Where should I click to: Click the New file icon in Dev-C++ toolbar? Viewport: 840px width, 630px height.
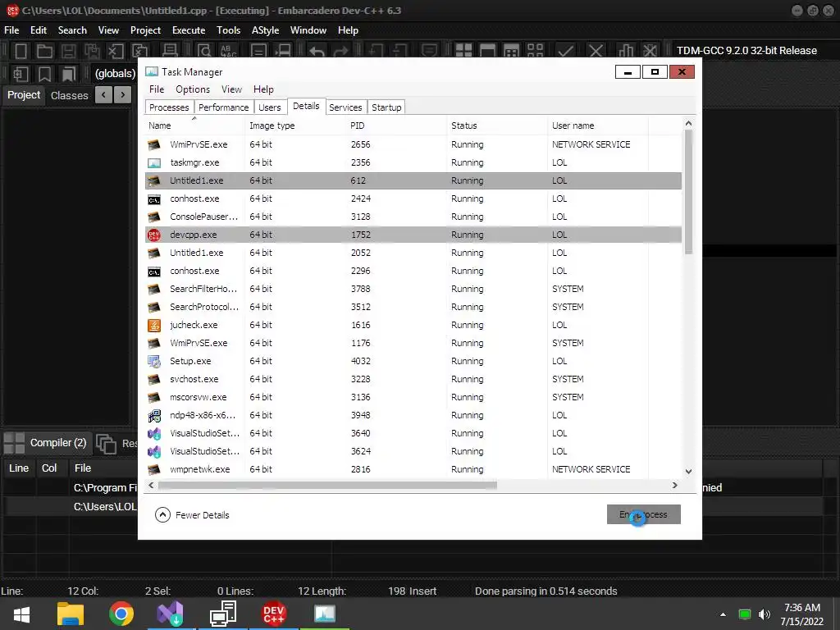pyautogui.click(x=21, y=51)
